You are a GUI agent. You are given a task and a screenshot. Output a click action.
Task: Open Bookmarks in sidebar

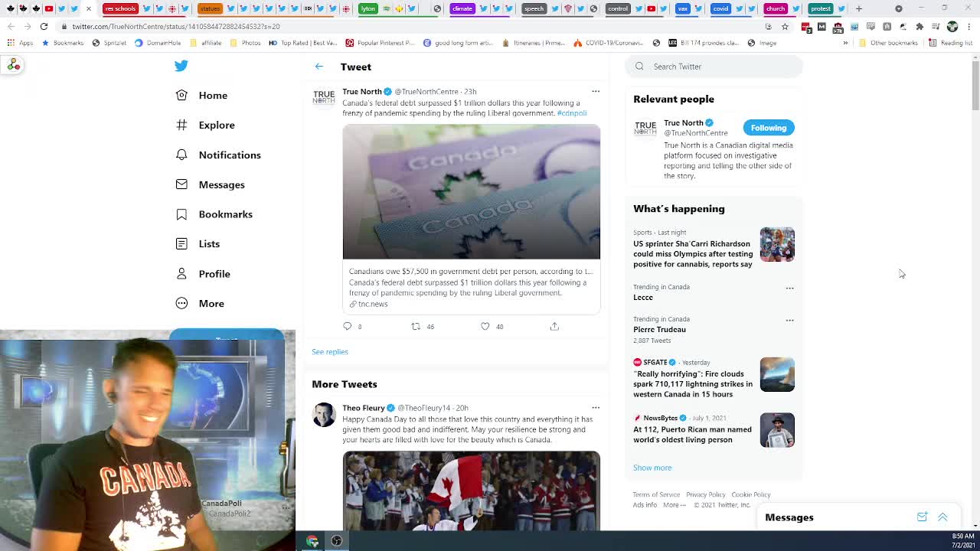point(214,214)
